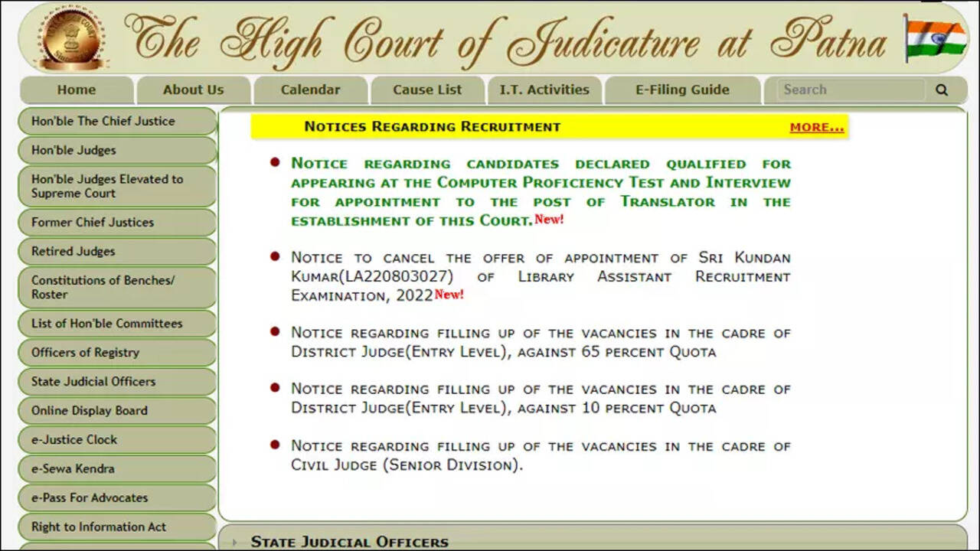Expand the State Judicial Officers section arrow
This screenshot has height=551, width=980.
coord(235,543)
